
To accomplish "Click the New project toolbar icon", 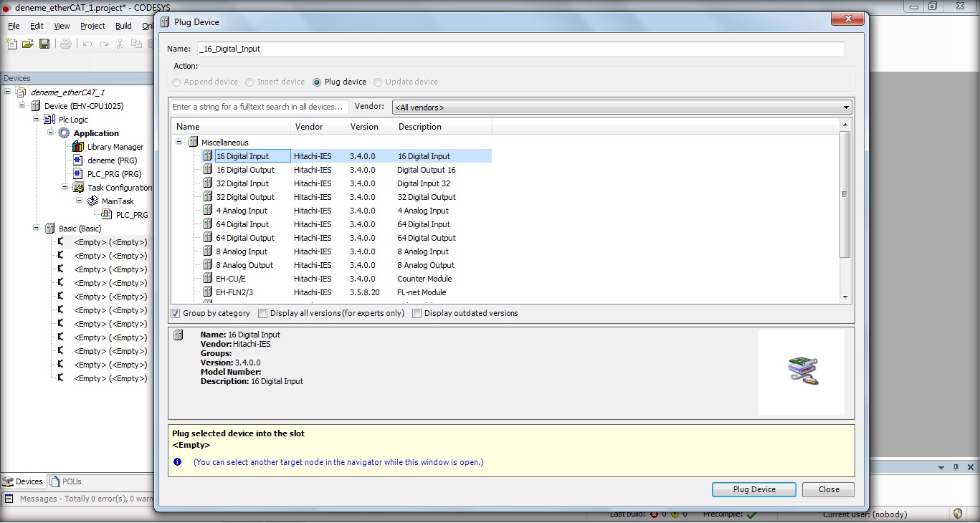I will 11,44.
